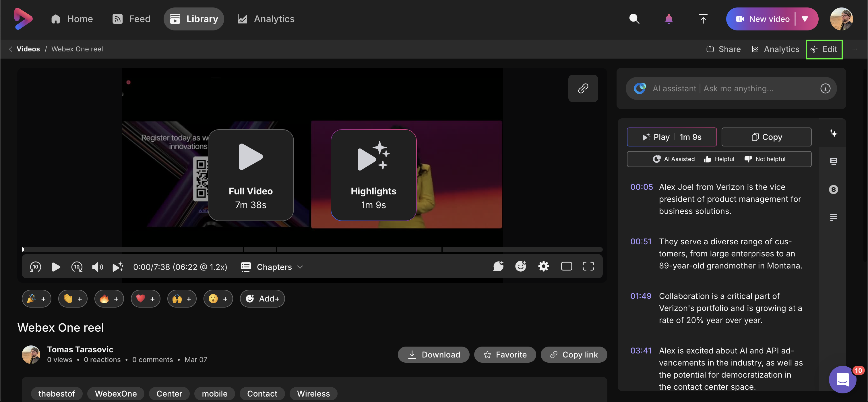Image resolution: width=868 pixels, height=402 pixels.
Task: Jump to 01:49 timestamp
Action: (641, 296)
